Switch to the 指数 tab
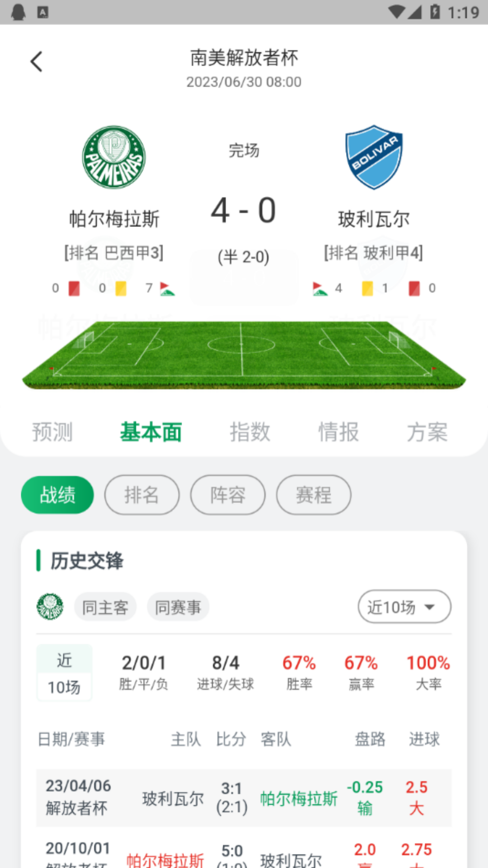Image resolution: width=488 pixels, height=868 pixels. click(x=250, y=432)
